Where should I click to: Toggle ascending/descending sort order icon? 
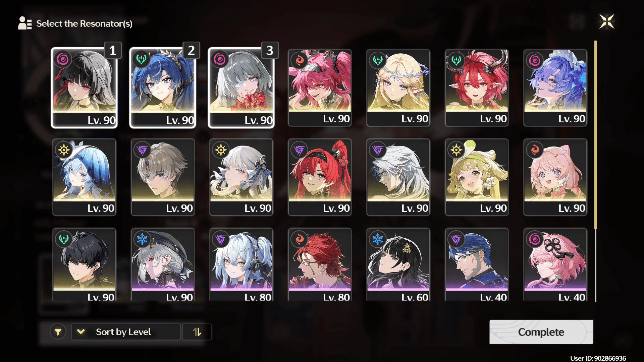(197, 332)
